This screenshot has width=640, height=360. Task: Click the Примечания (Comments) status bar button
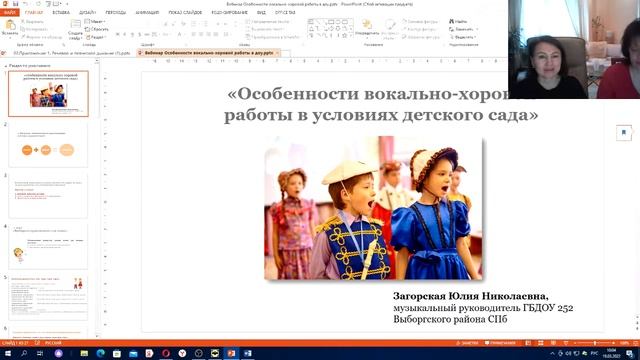[x=500, y=343]
